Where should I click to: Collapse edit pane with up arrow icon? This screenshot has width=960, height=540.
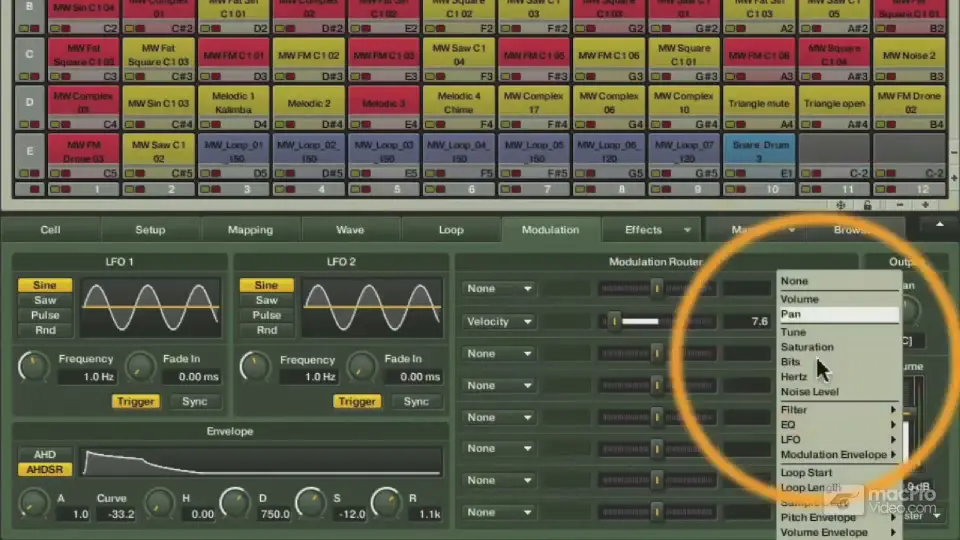939,225
